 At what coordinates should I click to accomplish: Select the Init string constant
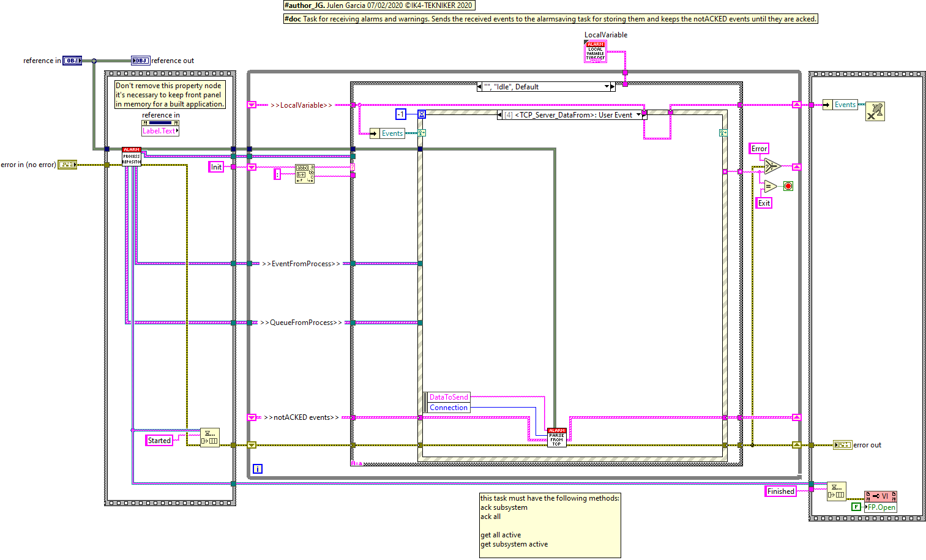point(216,167)
